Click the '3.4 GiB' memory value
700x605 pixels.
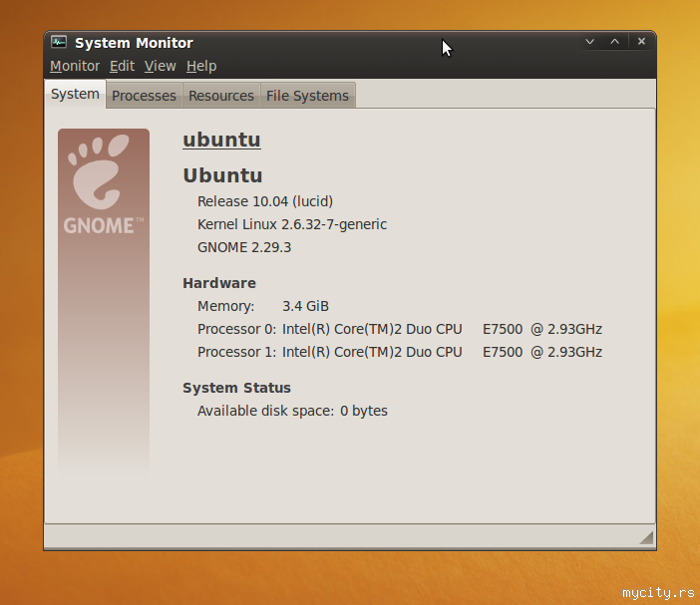pyautogui.click(x=305, y=307)
